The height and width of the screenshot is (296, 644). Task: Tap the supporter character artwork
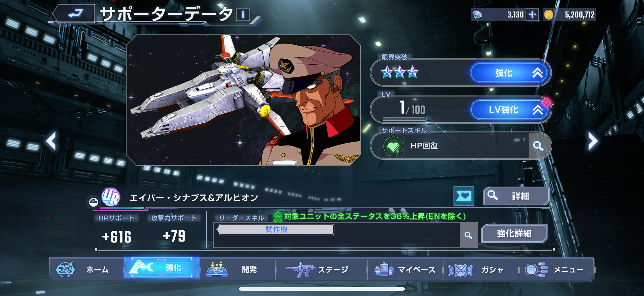coord(243,100)
